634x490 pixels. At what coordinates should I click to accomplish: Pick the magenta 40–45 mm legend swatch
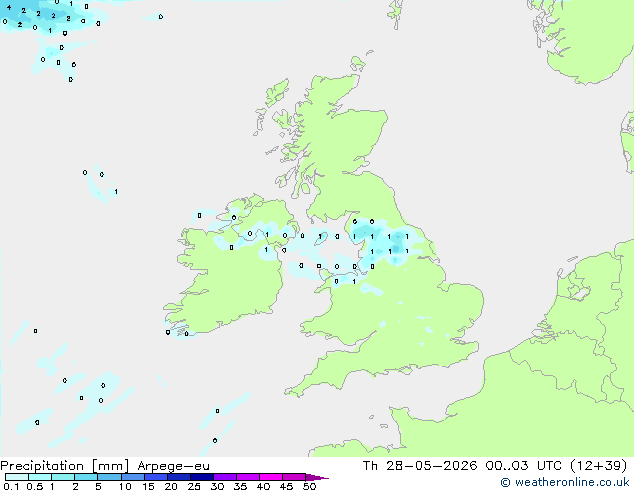pyautogui.click(x=271, y=477)
